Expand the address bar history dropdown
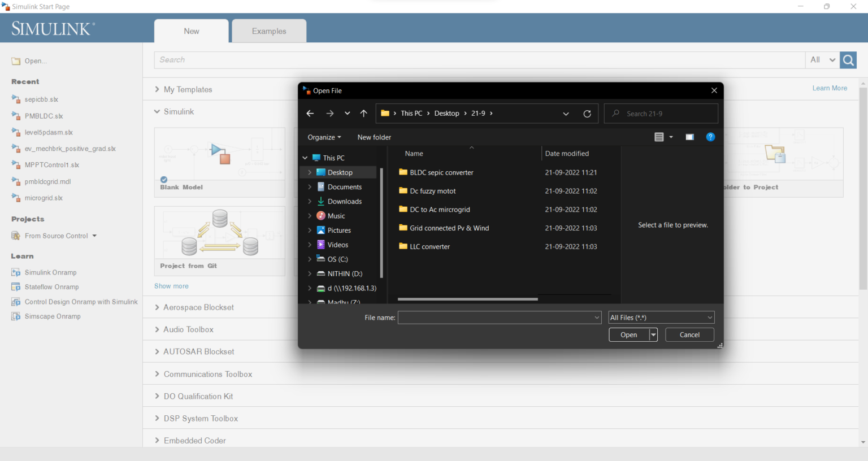This screenshot has width=868, height=461. [x=566, y=114]
